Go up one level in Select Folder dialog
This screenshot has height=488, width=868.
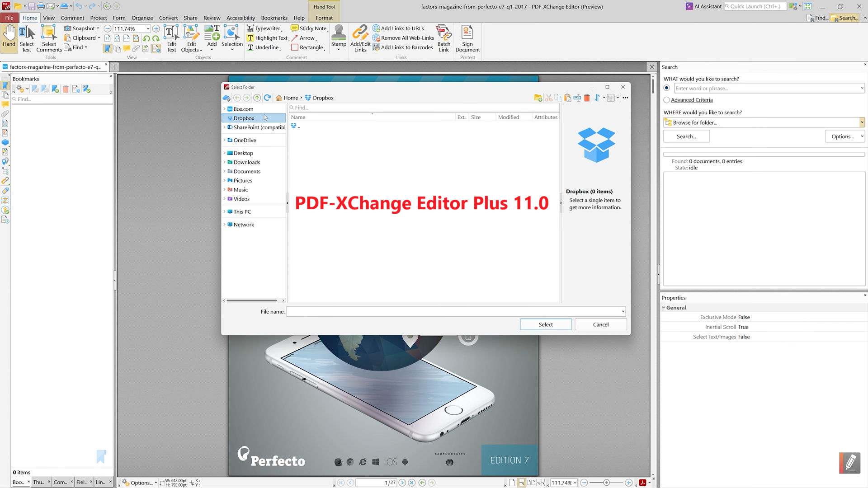(x=257, y=98)
